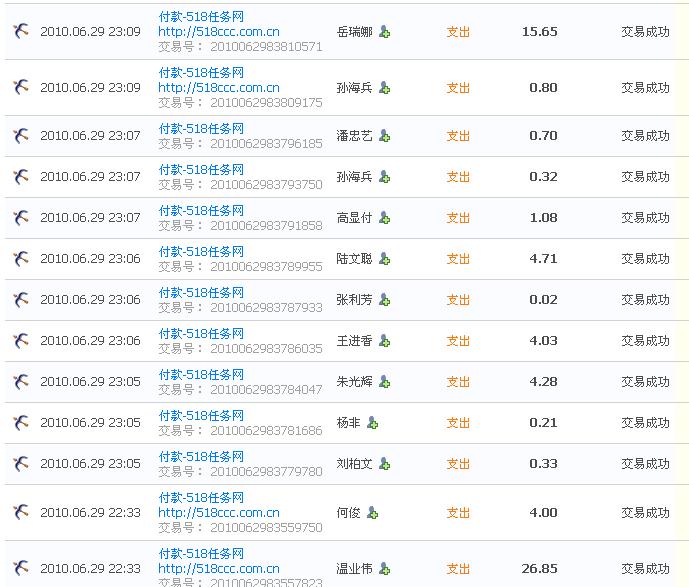
Task: Add 陆文聪 as contact via icon
Action: point(385,259)
